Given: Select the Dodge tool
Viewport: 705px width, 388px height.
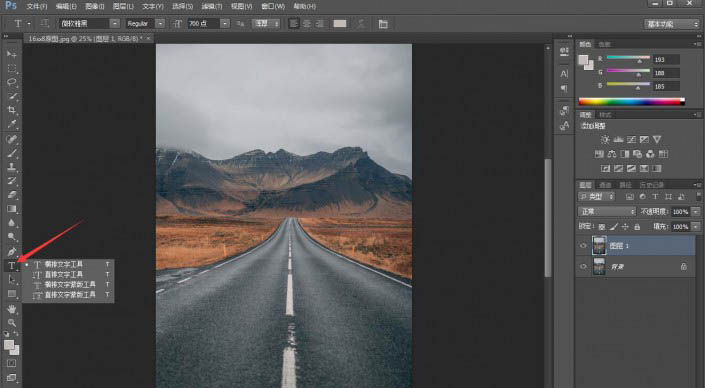Looking at the screenshot, I should pos(12,236).
